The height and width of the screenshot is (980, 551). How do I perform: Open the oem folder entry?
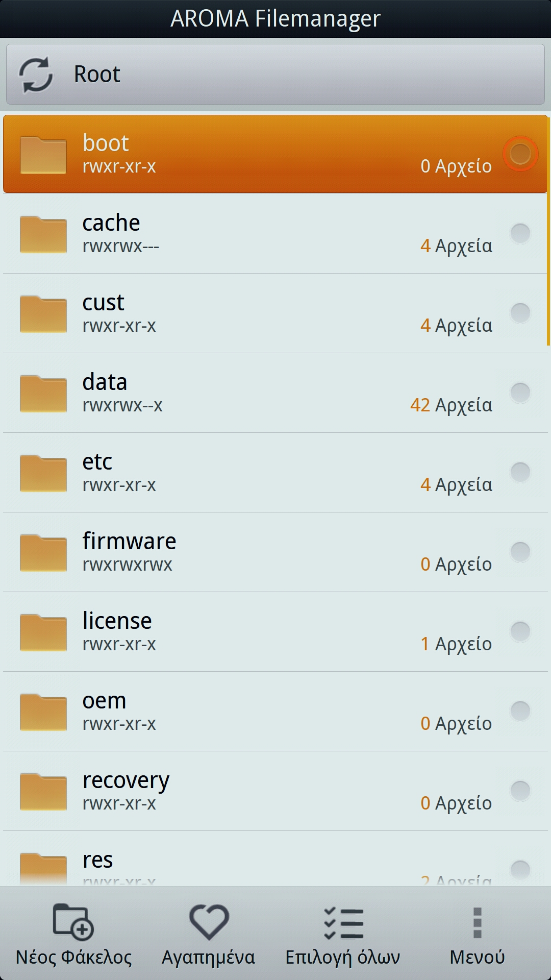pos(255,712)
